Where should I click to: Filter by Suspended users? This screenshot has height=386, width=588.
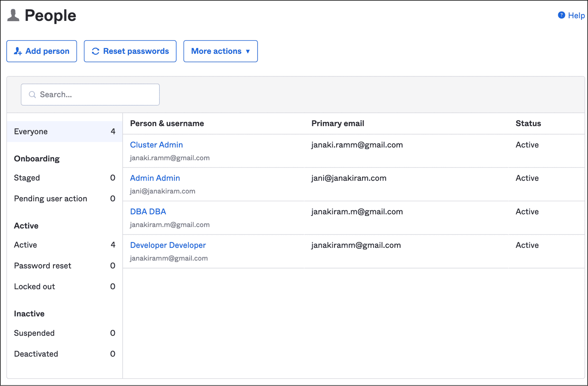click(34, 333)
